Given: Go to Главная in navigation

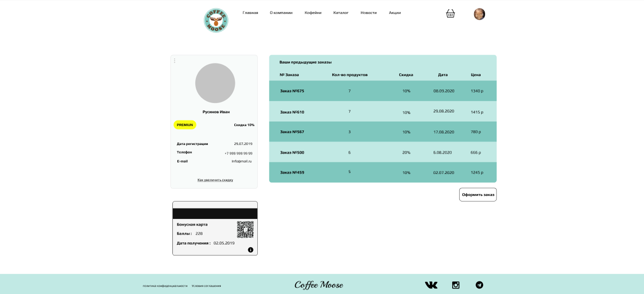Looking at the screenshot, I should coord(250,12).
